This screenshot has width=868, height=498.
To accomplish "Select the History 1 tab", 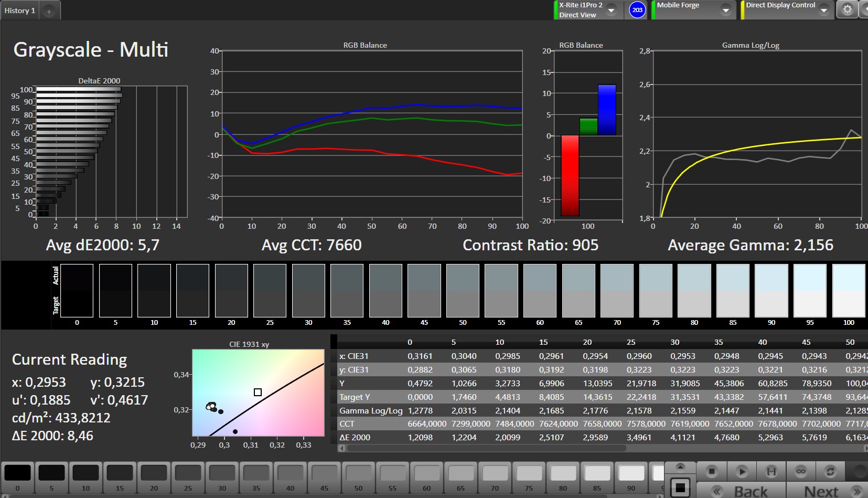I will [x=20, y=10].
